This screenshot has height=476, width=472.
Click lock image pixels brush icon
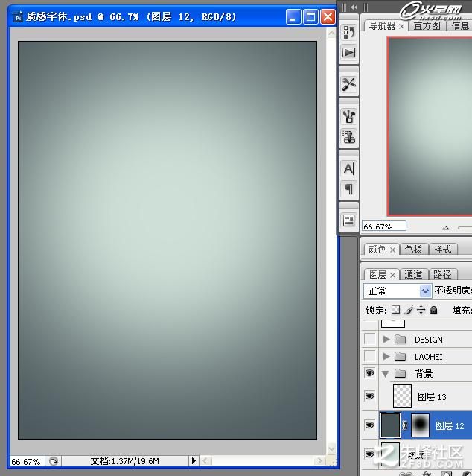tap(409, 310)
